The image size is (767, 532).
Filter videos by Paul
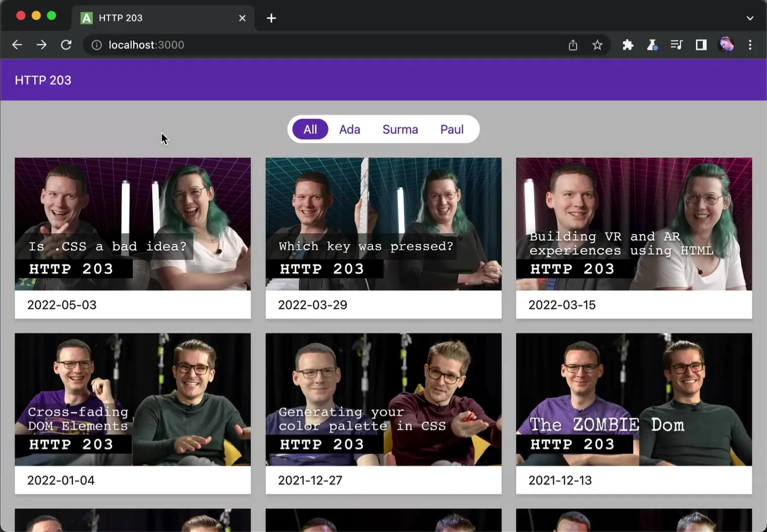coord(452,129)
